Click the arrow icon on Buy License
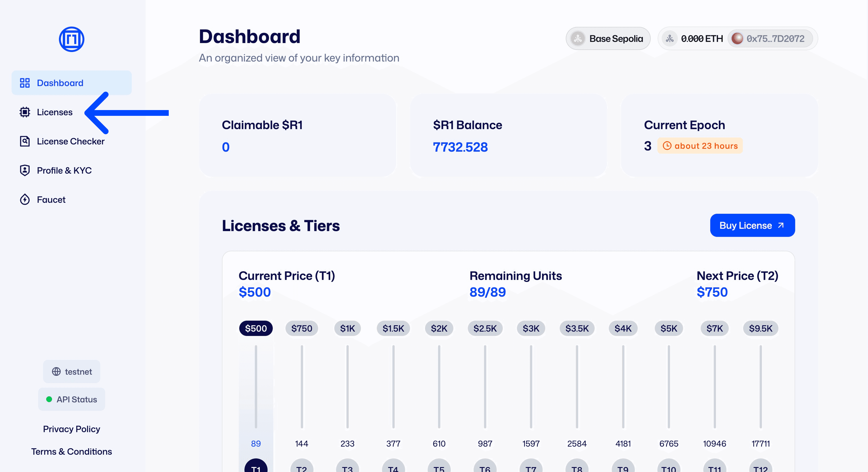 781,225
